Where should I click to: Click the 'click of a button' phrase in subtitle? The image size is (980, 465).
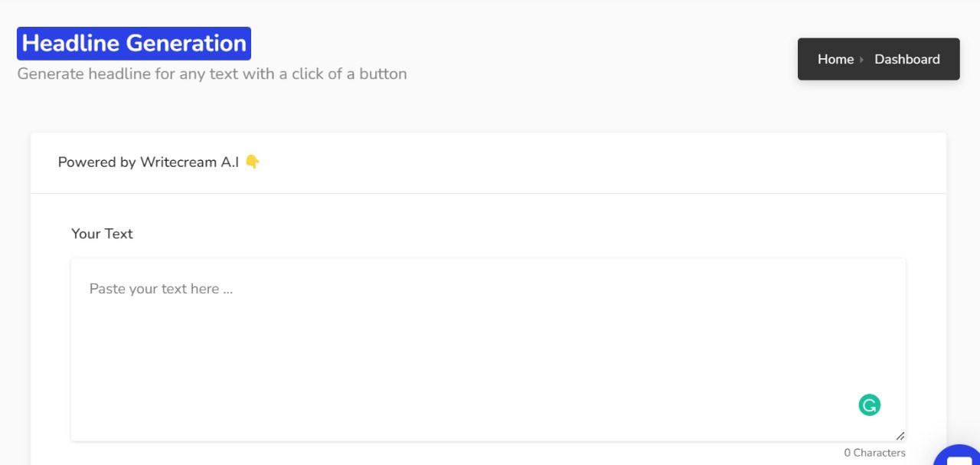point(349,74)
